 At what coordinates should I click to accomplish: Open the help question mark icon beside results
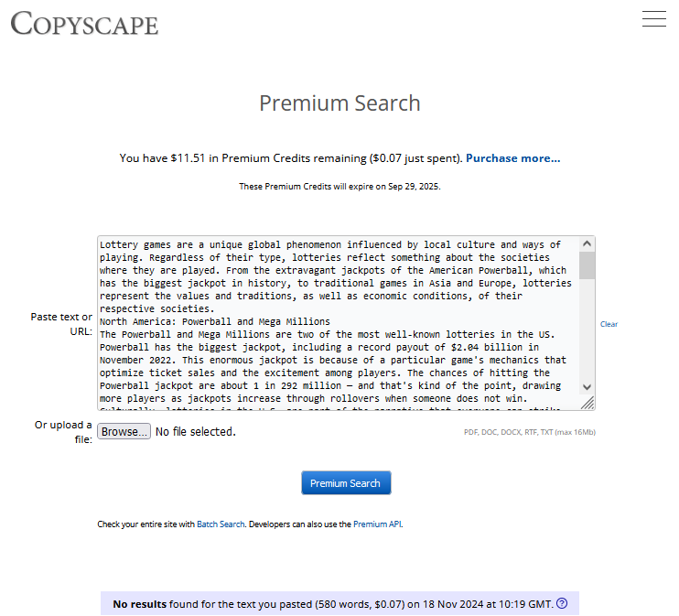point(562,603)
